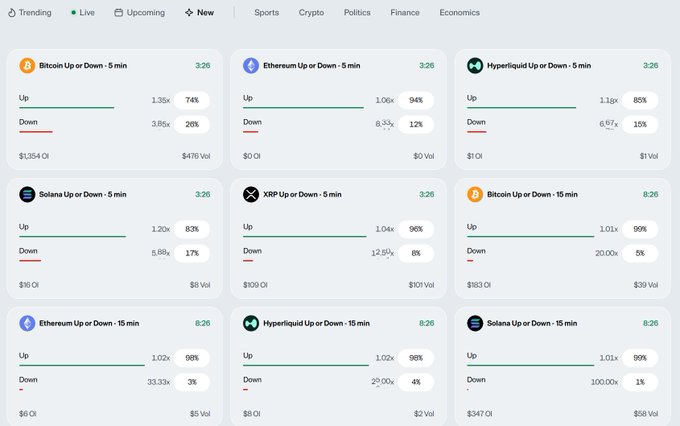The image size is (680, 426).
Task: Filter by Economics category
Action: (x=460, y=13)
